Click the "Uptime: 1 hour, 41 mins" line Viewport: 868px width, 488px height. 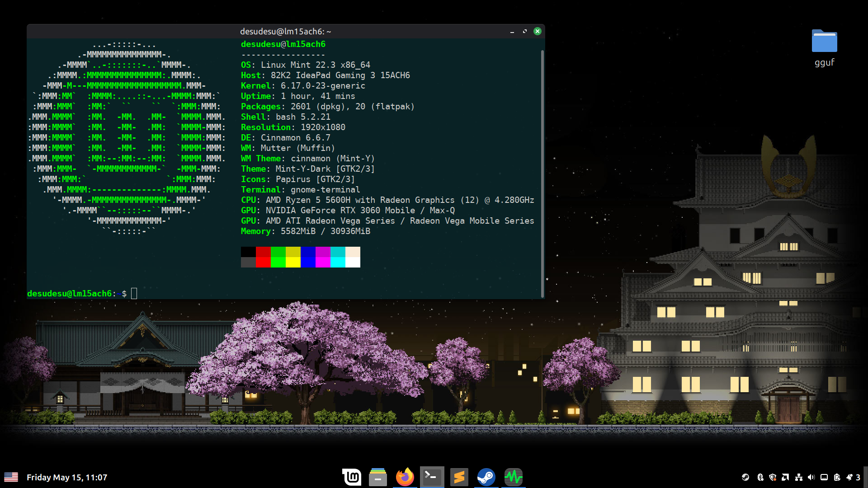tap(298, 96)
